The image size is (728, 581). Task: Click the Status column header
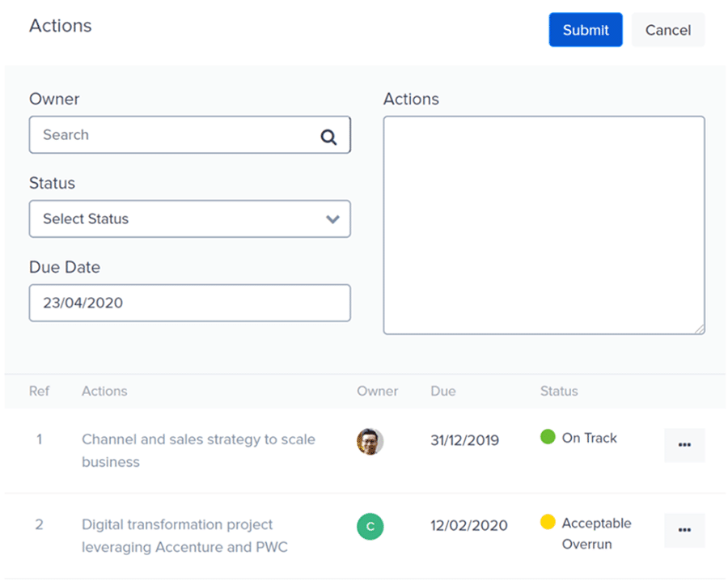pyautogui.click(x=559, y=391)
